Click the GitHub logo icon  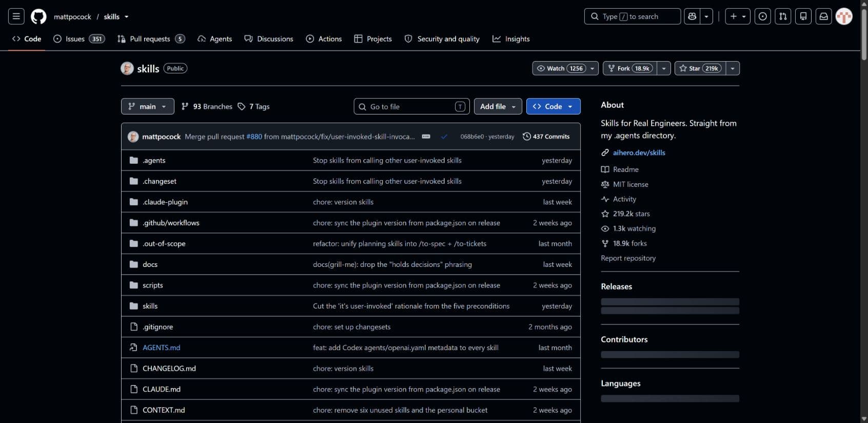pyautogui.click(x=38, y=16)
